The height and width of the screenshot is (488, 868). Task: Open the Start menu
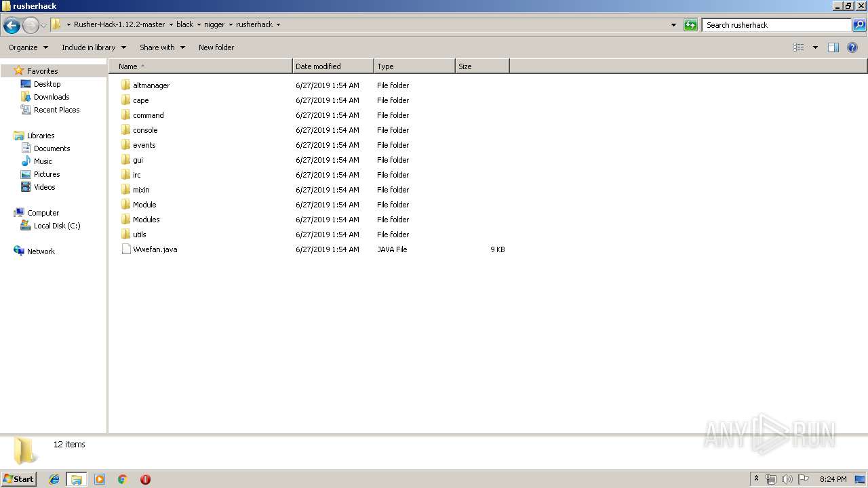pyautogui.click(x=18, y=479)
